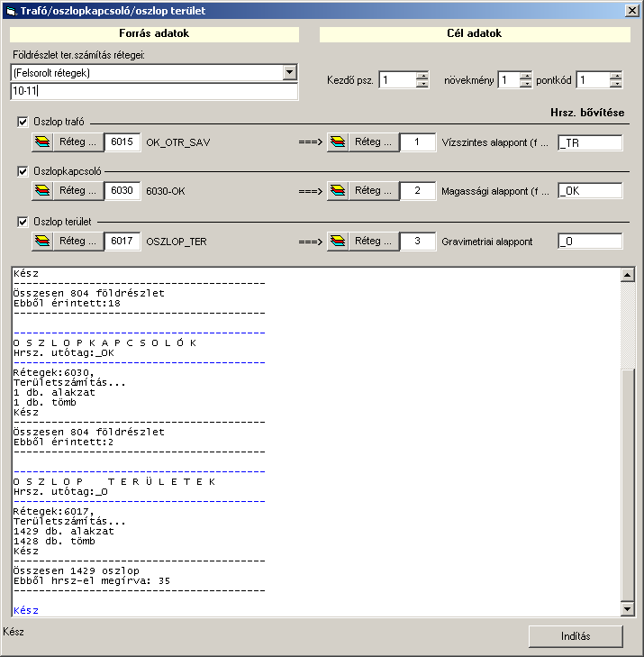644x657 pixels.
Task: Click target Réteg button for Gravimetriai alappont
Action: (x=374, y=241)
